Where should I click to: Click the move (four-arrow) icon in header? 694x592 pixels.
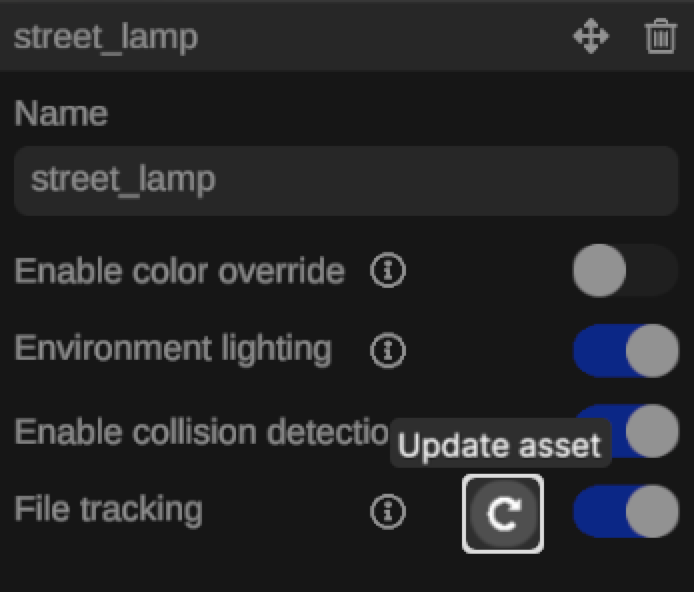click(591, 38)
